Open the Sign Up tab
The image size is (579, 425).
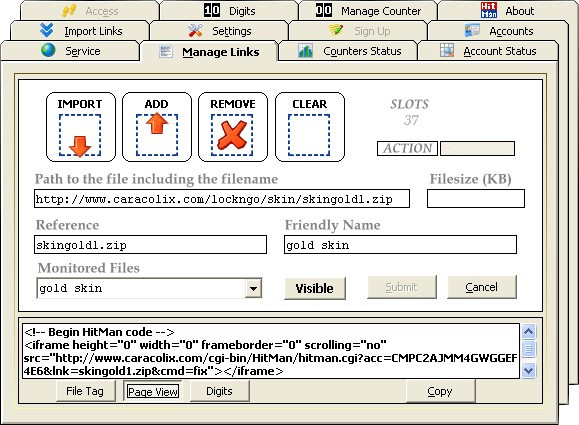point(358,31)
